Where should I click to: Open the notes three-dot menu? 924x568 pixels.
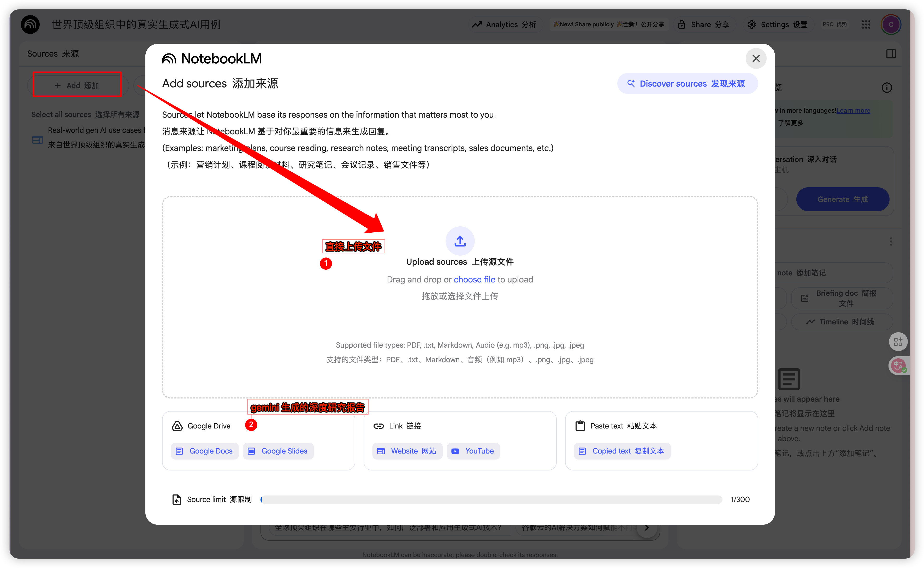[891, 241]
